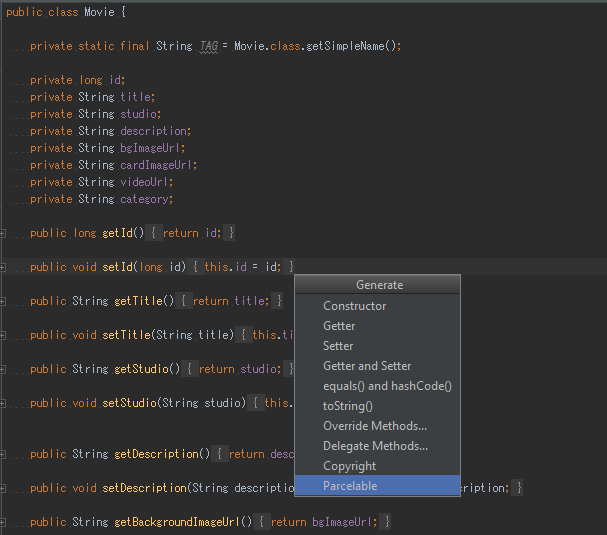Viewport: 607px width, 535px height.
Task: Click the getStudio method name
Action: coord(141,369)
